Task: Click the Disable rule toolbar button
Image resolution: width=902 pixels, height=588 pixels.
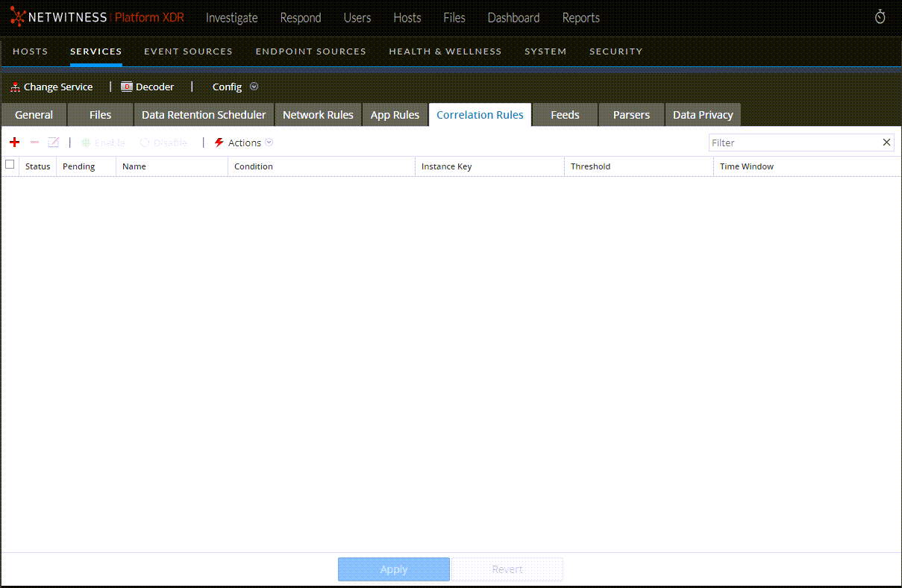Action: (x=163, y=143)
